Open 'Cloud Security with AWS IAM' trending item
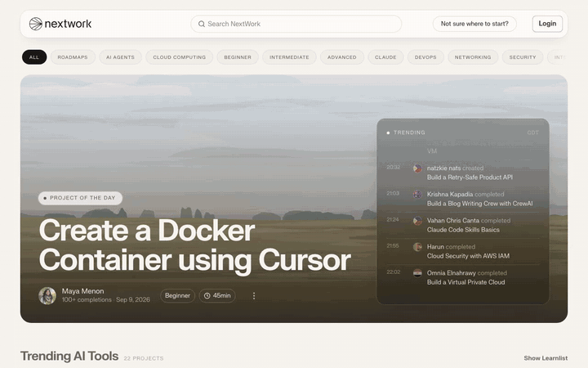 coord(468,256)
